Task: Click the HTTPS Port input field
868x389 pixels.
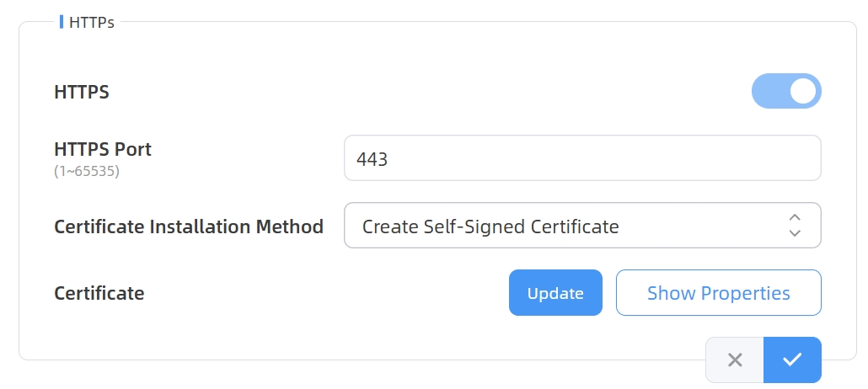Action: [581, 158]
